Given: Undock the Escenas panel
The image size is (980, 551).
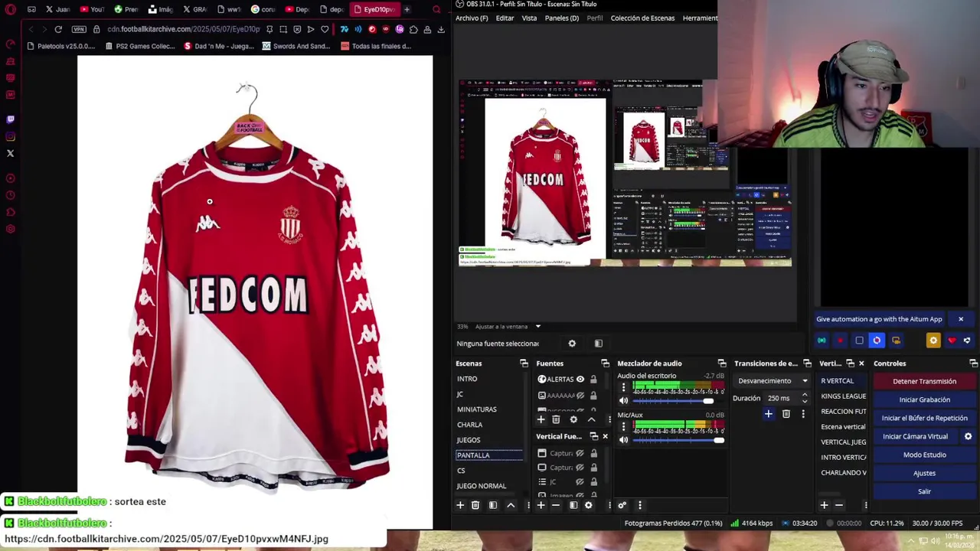Looking at the screenshot, I should tap(524, 364).
